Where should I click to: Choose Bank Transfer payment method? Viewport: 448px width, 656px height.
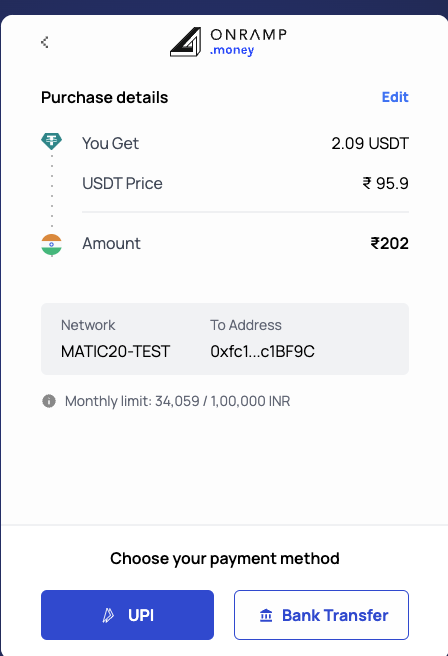click(x=321, y=615)
